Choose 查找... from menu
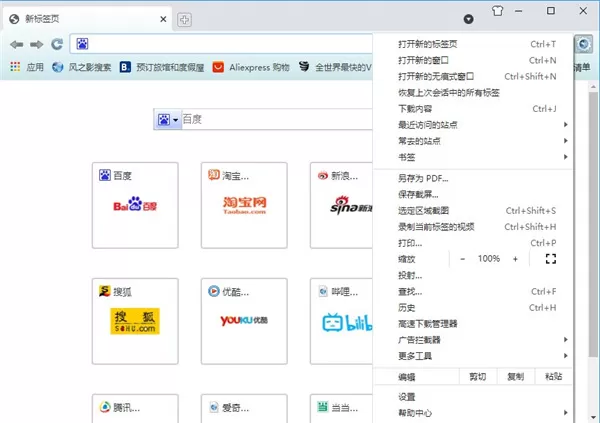600x423 pixels. coord(473,292)
